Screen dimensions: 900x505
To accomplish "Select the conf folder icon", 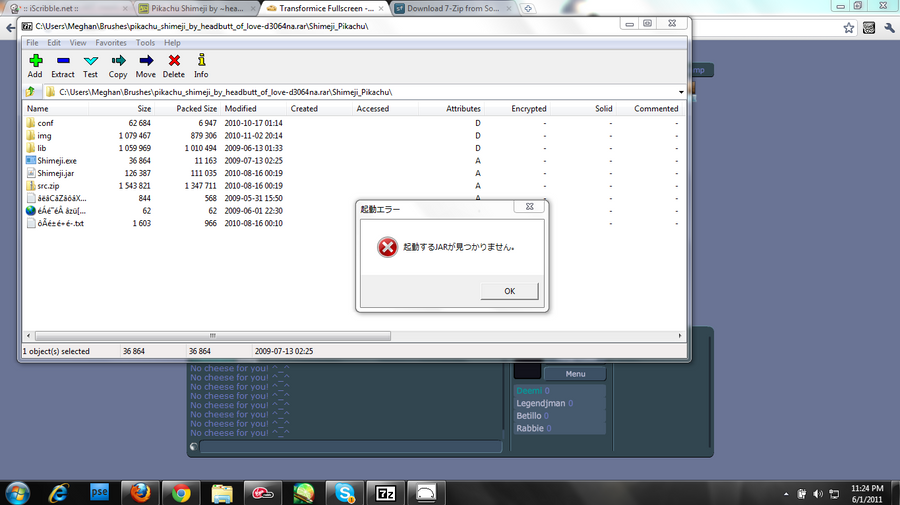I will click(x=31, y=123).
